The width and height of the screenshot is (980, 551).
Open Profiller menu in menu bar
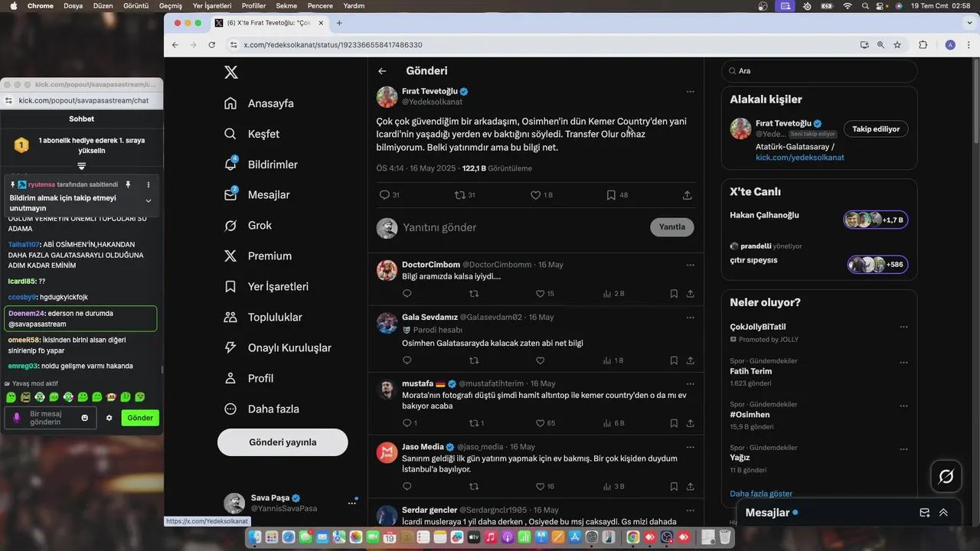(x=253, y=5)
